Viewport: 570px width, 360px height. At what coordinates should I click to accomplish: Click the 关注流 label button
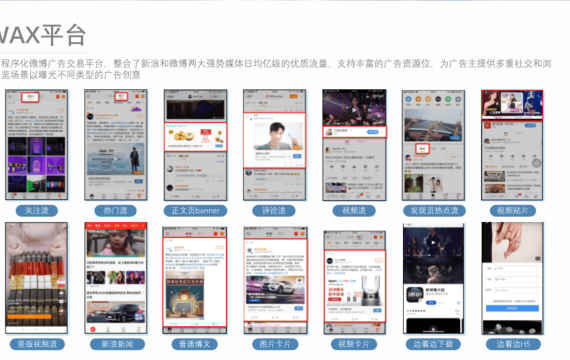(x=37, y=211)
